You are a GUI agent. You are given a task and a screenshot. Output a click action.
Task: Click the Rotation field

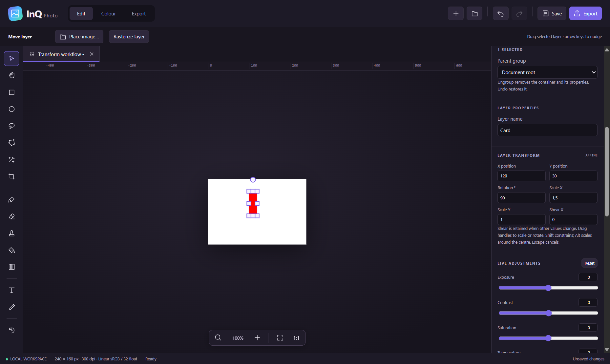click(521, 198)
